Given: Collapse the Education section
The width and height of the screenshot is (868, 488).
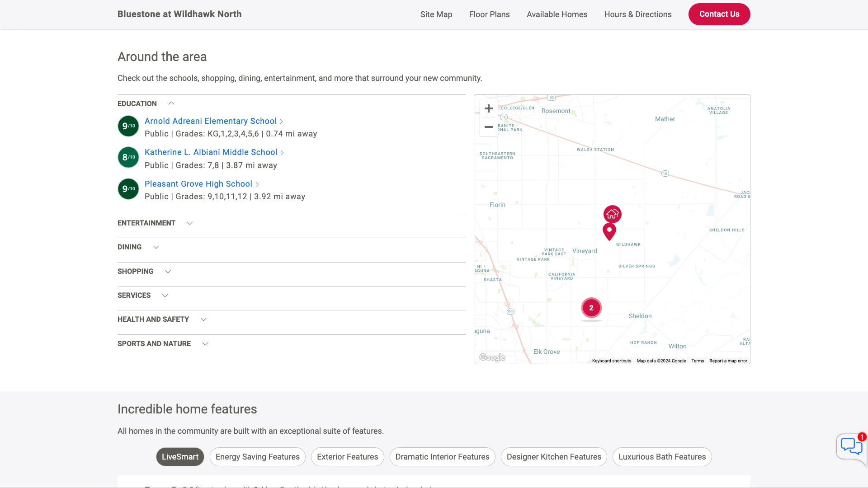Looking at the screenshot, I should tap(171, 103).
